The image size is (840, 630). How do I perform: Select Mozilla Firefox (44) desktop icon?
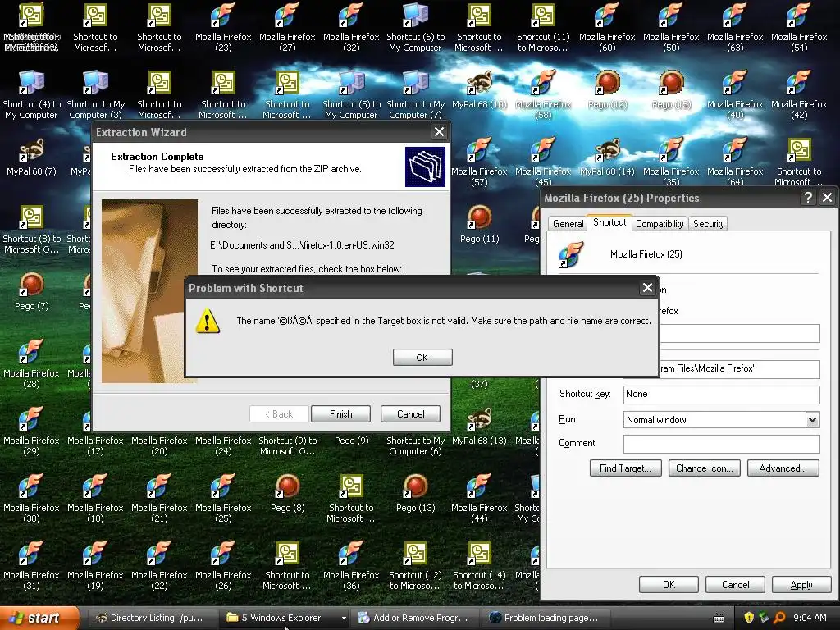coord(479,499)
